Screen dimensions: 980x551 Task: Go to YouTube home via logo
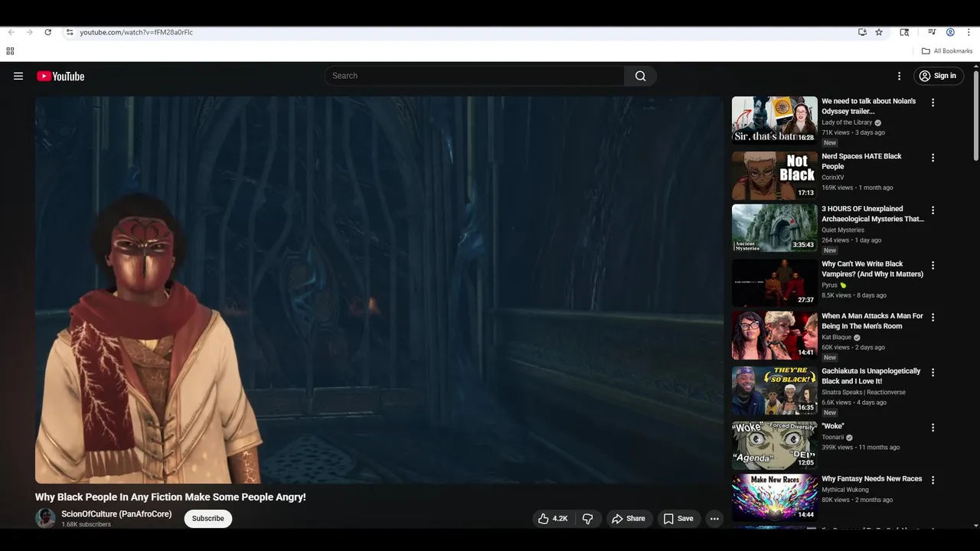(x=60, y=76)
